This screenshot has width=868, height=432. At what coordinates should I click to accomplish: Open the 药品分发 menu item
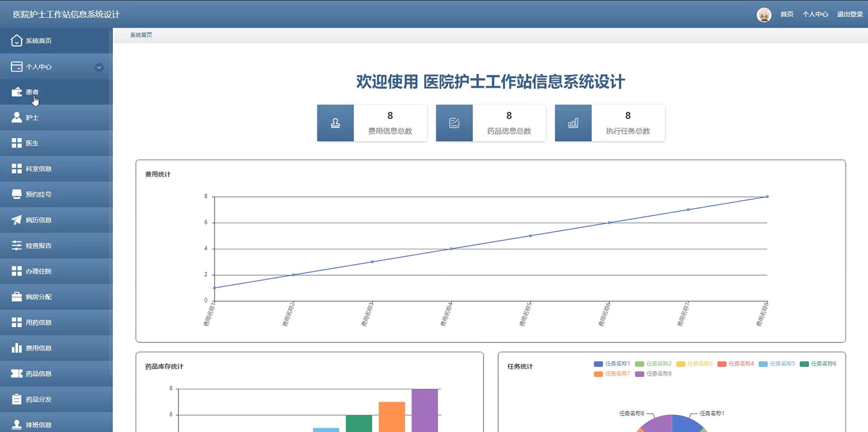pyautogui.click(x=56, y=399)
